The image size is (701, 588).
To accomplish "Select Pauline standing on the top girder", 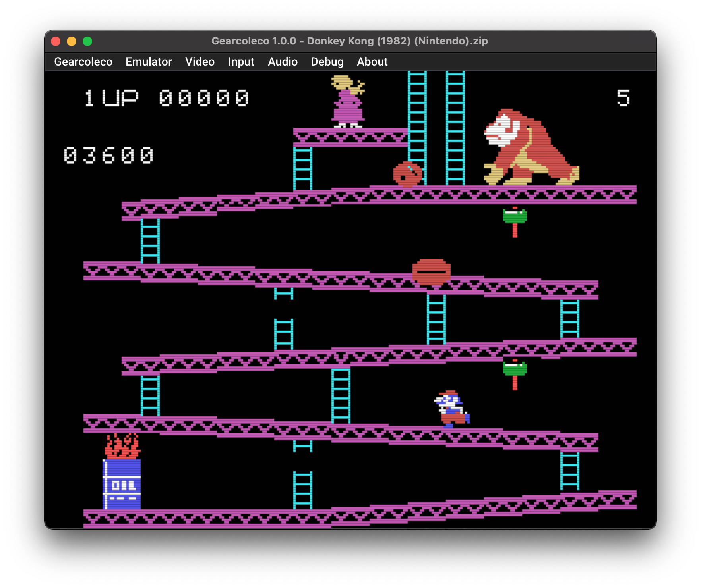I will point(347,101).
